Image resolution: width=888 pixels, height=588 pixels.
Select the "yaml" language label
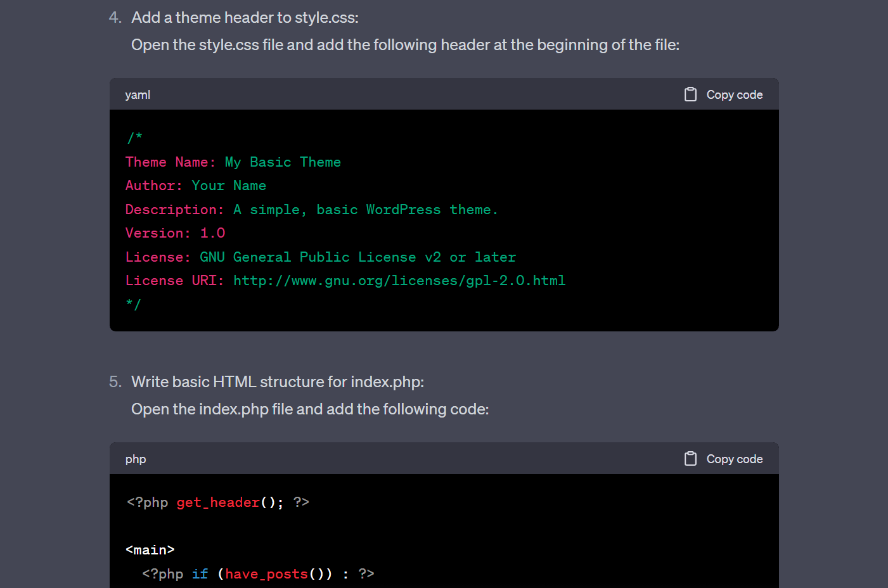pos(138,94)
